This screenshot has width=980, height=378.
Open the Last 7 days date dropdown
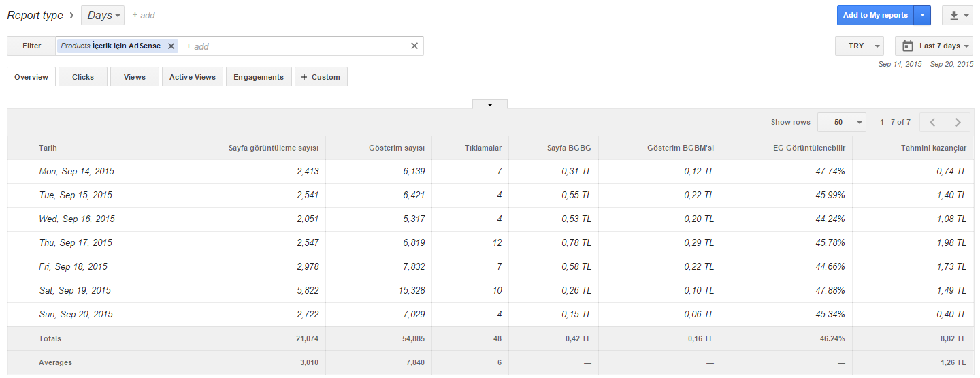pyautogui.click(x=934, y=46)
